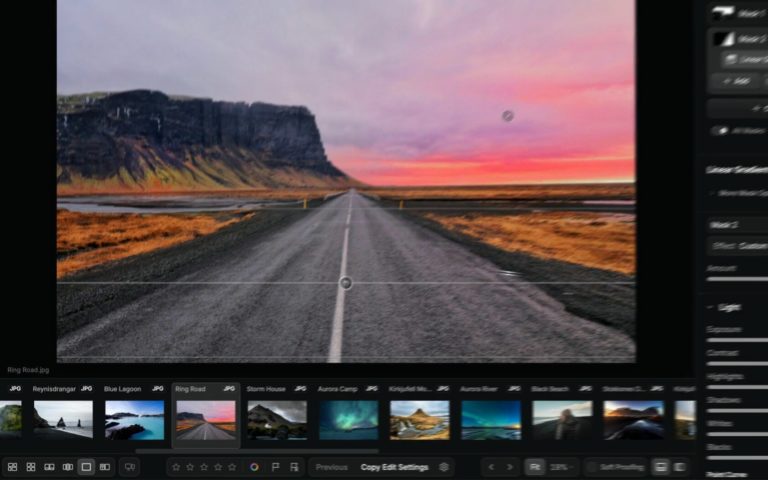Click the Storm House filmstrip label
This screenshot has width=768, height=480.
click(x=266, y=389)
